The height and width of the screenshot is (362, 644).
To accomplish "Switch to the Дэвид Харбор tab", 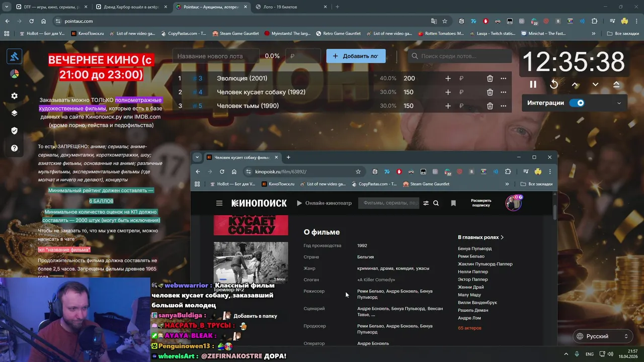I will (x=131, y=7).
